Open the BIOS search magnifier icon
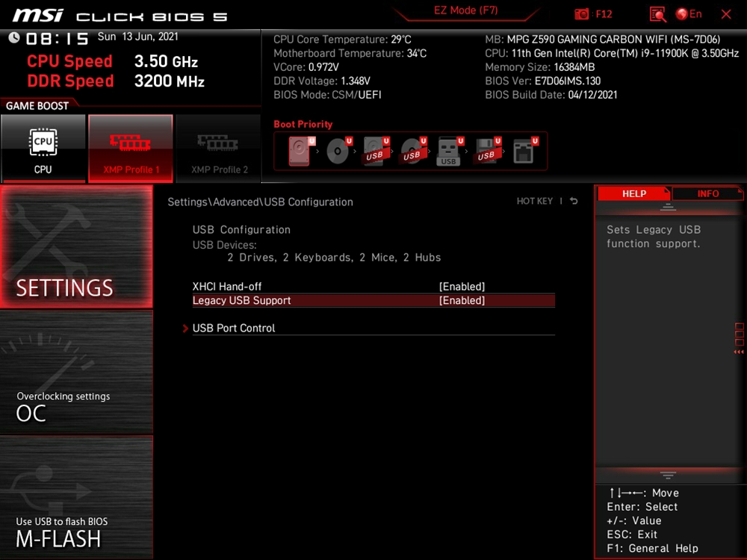 coord(658,14)
